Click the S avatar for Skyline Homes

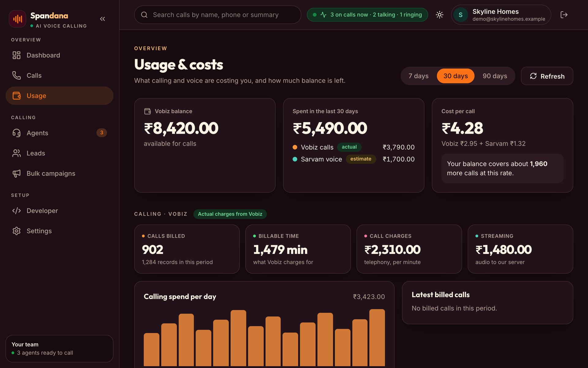click(x=461, y=15)
